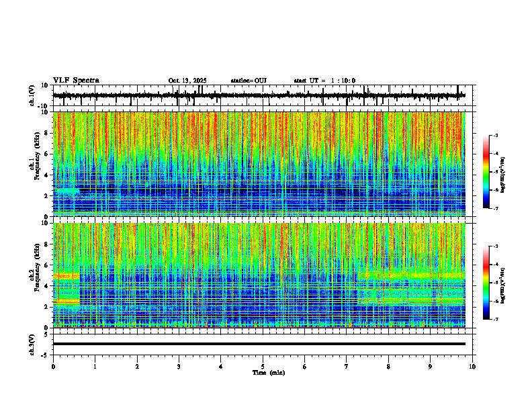
Task: Click the flat ch.3 voltage trace
Action: [x=259, y=344]
